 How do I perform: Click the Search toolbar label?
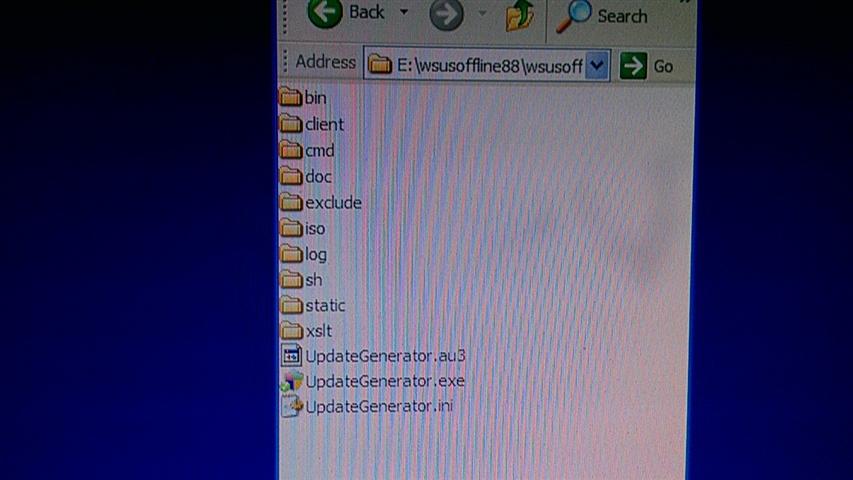coord(622,16)
